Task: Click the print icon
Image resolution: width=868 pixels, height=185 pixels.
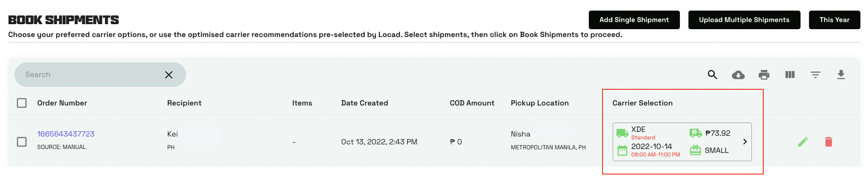Action: [764, 75]
